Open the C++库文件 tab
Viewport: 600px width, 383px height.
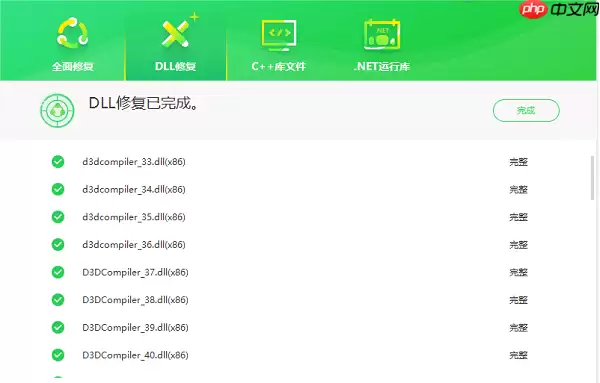(279, 67)
